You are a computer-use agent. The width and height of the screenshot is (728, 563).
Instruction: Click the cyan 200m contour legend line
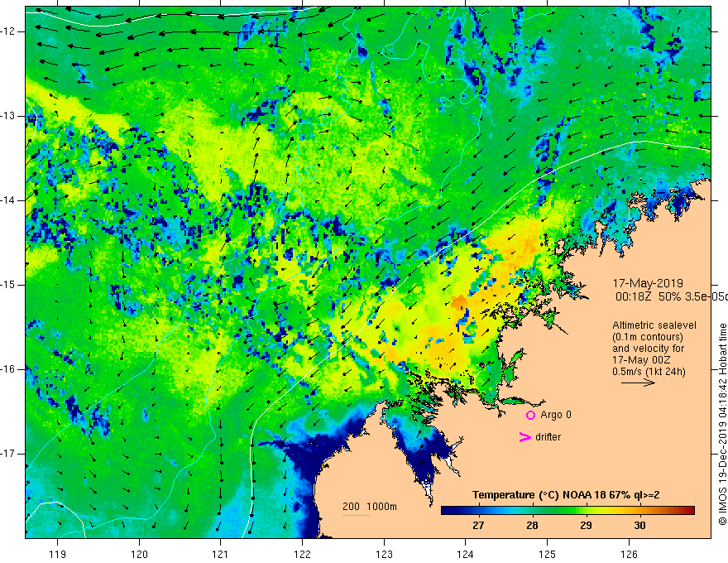point(356,515)
